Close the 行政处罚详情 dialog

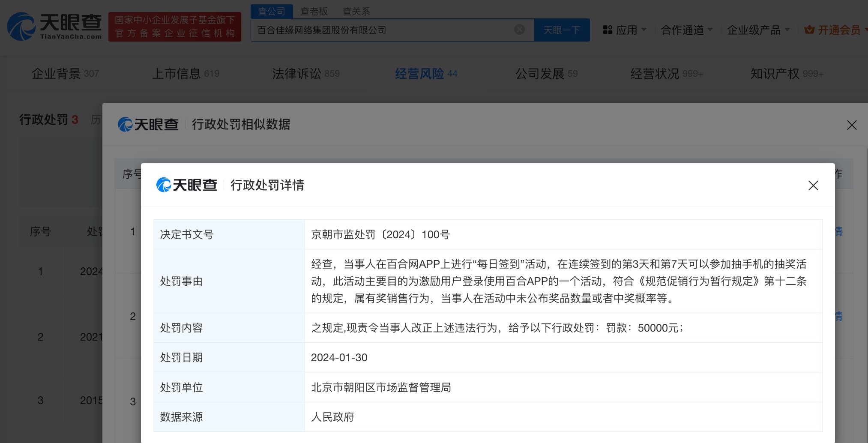(x=813, y=186)
